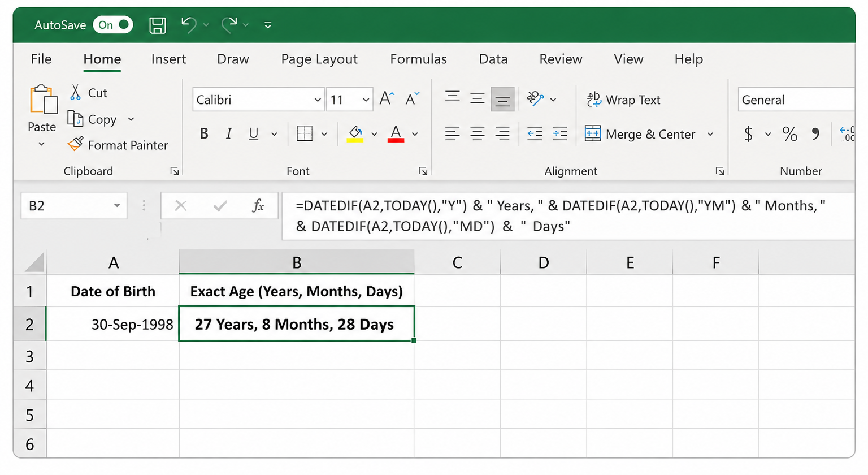
Task: Open the Clipboard dialog launcher
Action: [x=175, y=171]
